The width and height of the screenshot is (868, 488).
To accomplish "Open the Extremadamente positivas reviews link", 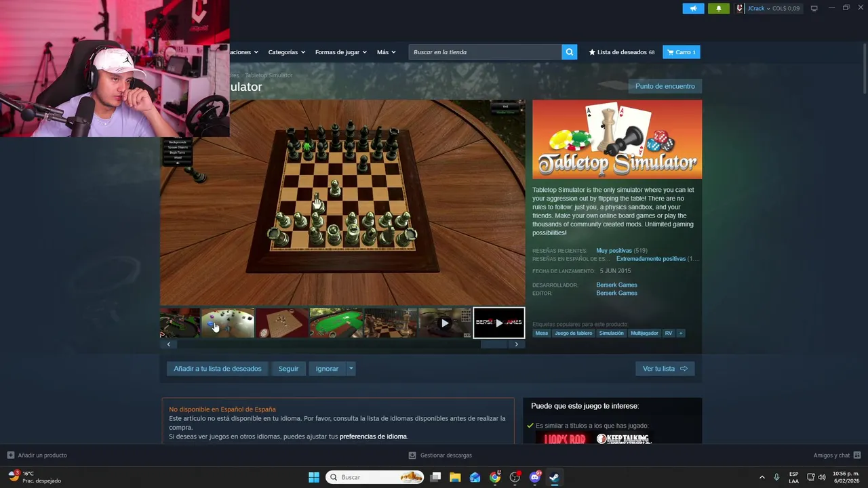I will [x=651, y=259].
